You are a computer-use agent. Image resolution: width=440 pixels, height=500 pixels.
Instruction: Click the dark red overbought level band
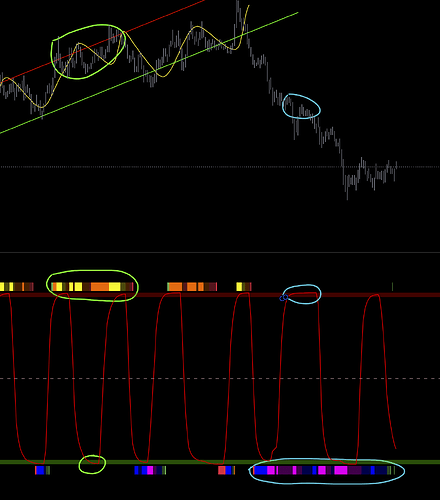point(220,295)
